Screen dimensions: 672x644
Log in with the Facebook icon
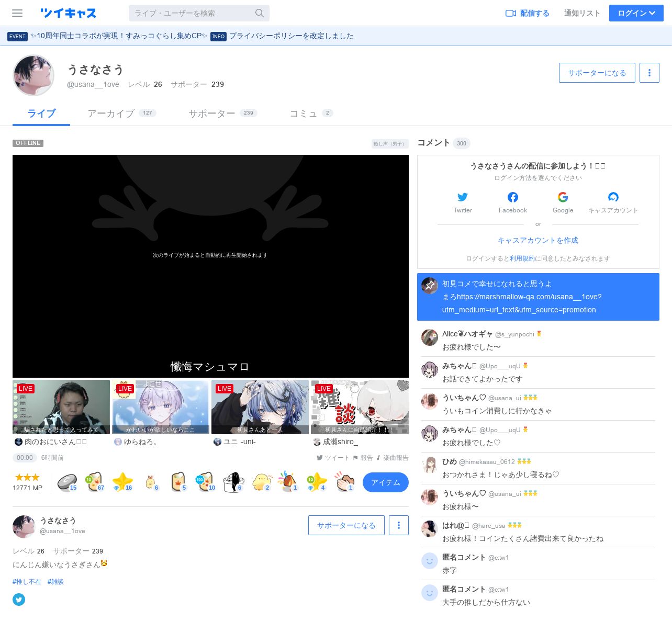(513, 197)
